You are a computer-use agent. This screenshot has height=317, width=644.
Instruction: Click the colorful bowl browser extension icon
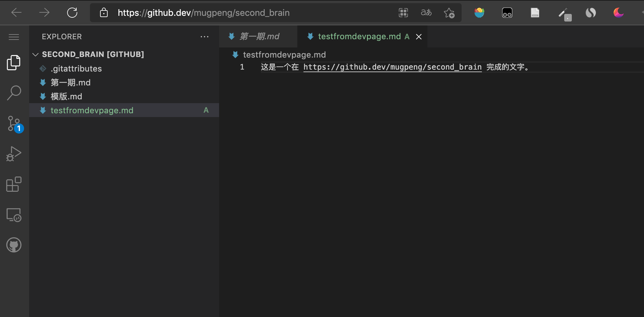click(479, 13)
